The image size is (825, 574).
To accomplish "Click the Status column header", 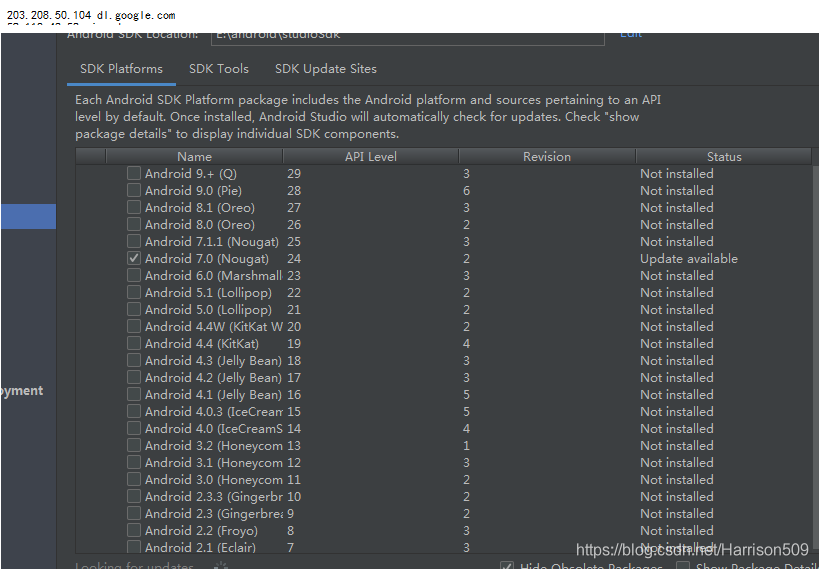I will point(723,157).
